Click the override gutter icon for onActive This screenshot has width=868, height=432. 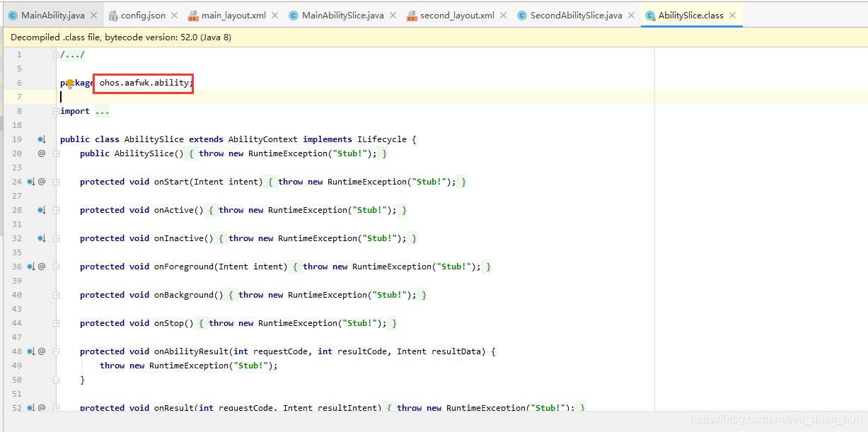[42, 210]
